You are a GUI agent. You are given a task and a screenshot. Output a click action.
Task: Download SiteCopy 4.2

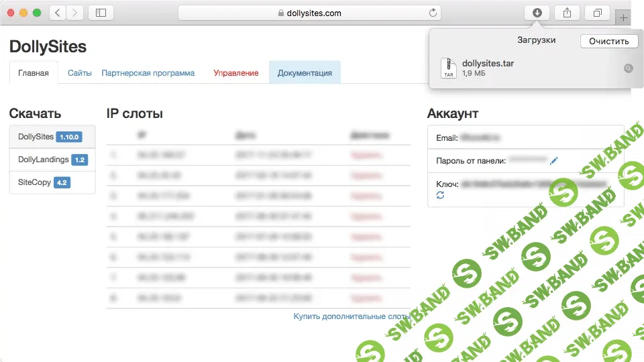52,182
